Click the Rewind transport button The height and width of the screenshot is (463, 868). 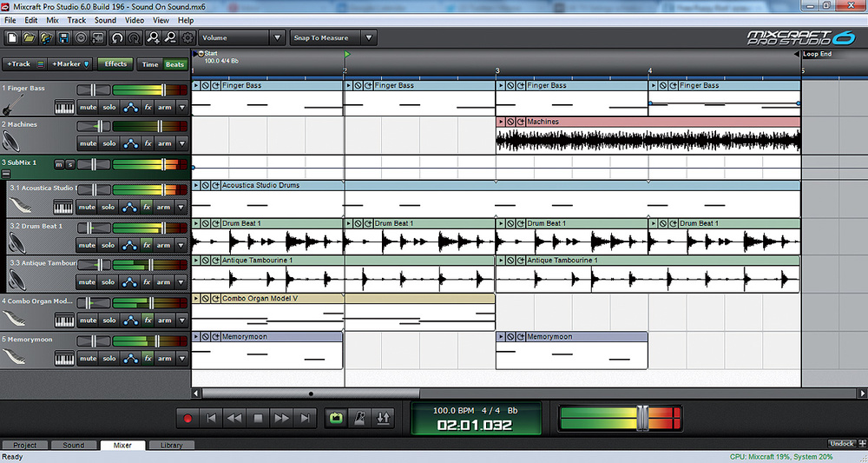pos(234,418)
